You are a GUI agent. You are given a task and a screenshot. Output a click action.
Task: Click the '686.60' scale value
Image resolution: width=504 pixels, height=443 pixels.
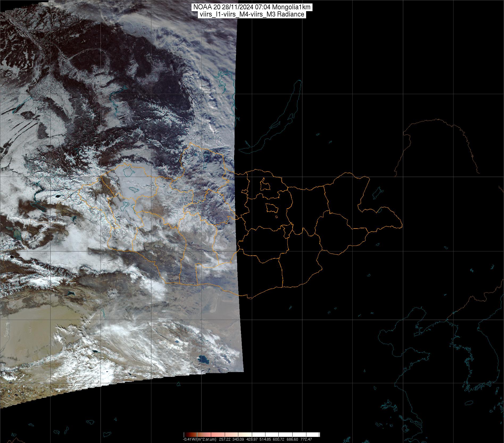click(292, 439)
